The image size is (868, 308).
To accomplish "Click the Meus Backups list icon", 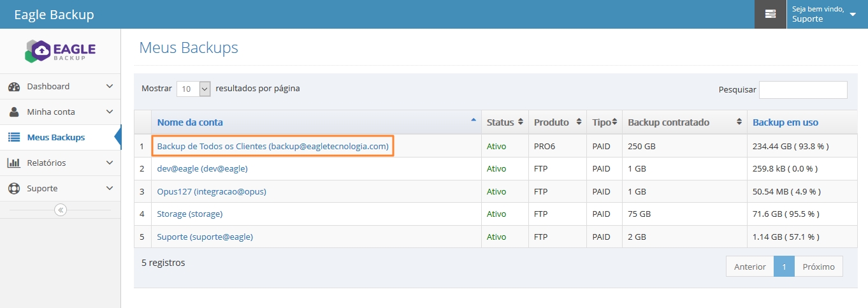I will click(x=14, y=138).
